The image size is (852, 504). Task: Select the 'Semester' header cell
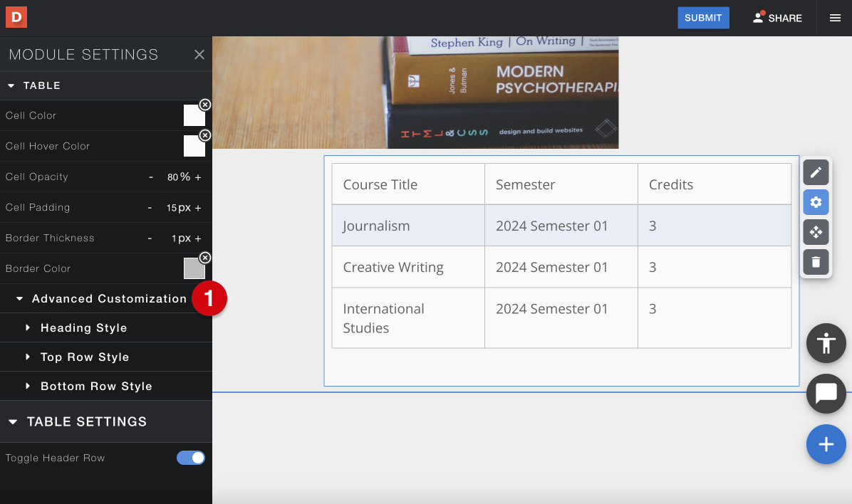pos(561,184)
